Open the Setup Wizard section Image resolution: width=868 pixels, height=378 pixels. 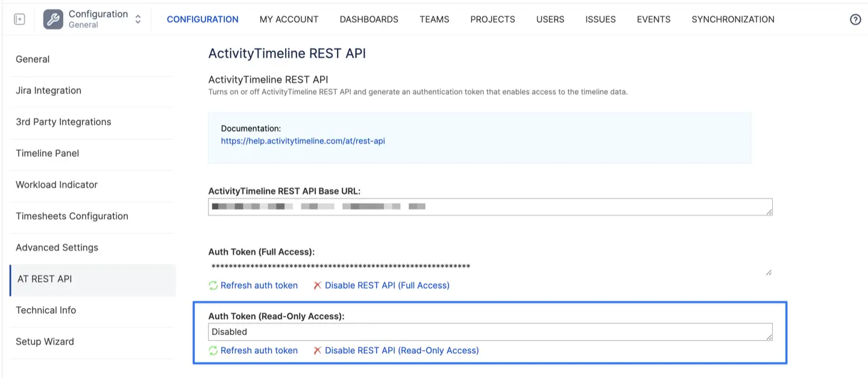tap(45, 341)
